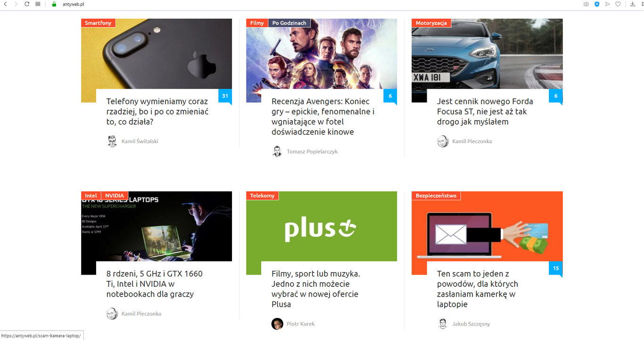
Task: Reload the page with the refresh icon
Action: (x=27, y=4)
